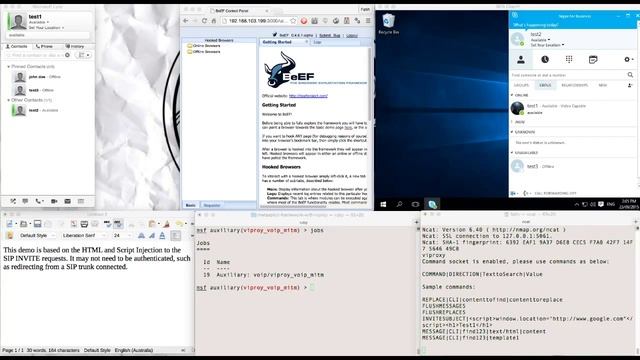Collapse Pinned Contacts group in Lync
Screen dimensions: 640x360
click(x=9, y=66)
